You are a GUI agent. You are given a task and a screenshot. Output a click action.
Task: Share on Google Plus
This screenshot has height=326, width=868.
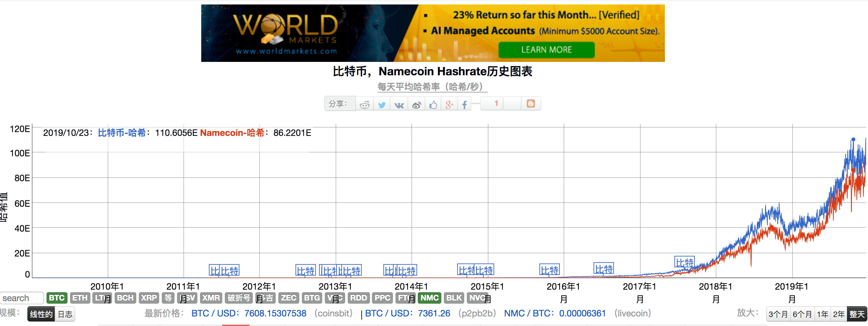449,105
